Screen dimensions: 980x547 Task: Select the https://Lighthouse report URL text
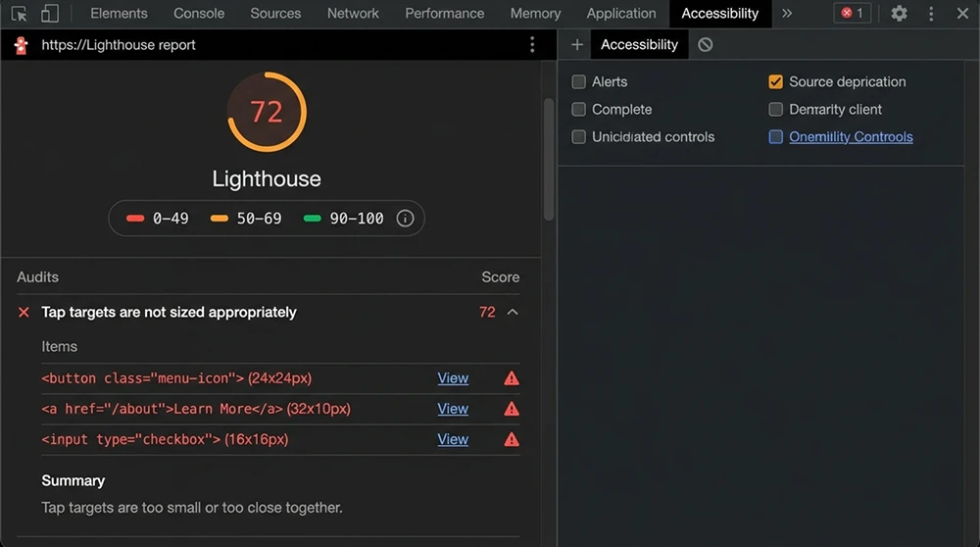(119, 45)
